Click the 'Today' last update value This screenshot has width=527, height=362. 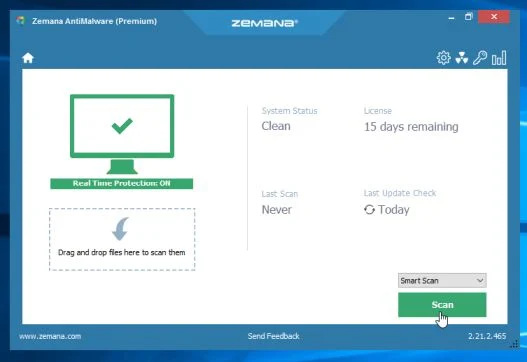click(x=394, y=210)
